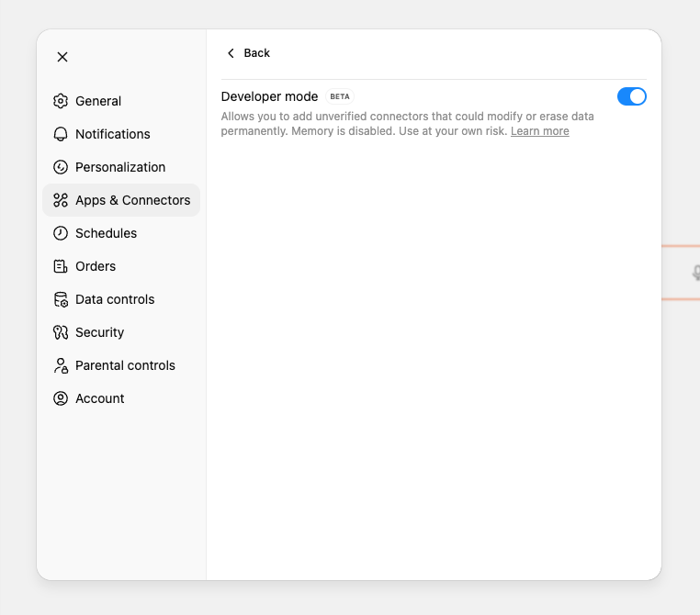
Task: Open the Account settings section
Action: point(99,398)
